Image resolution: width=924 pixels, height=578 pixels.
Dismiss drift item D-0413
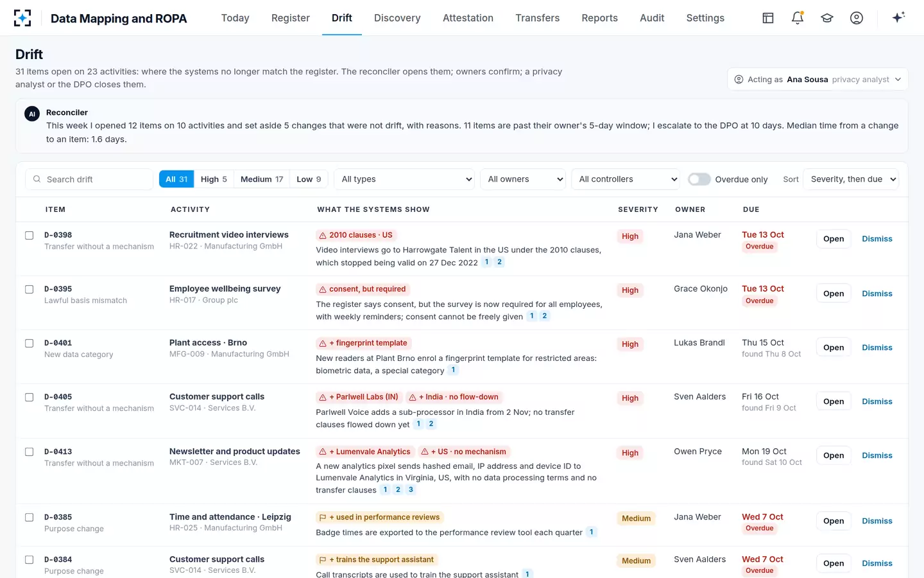coord(877,455)
